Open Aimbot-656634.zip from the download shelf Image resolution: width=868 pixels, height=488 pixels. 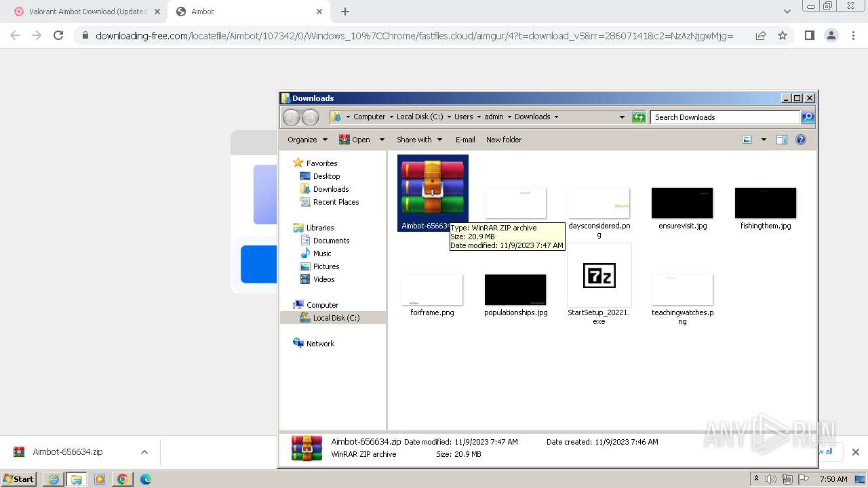coord(67,452)
